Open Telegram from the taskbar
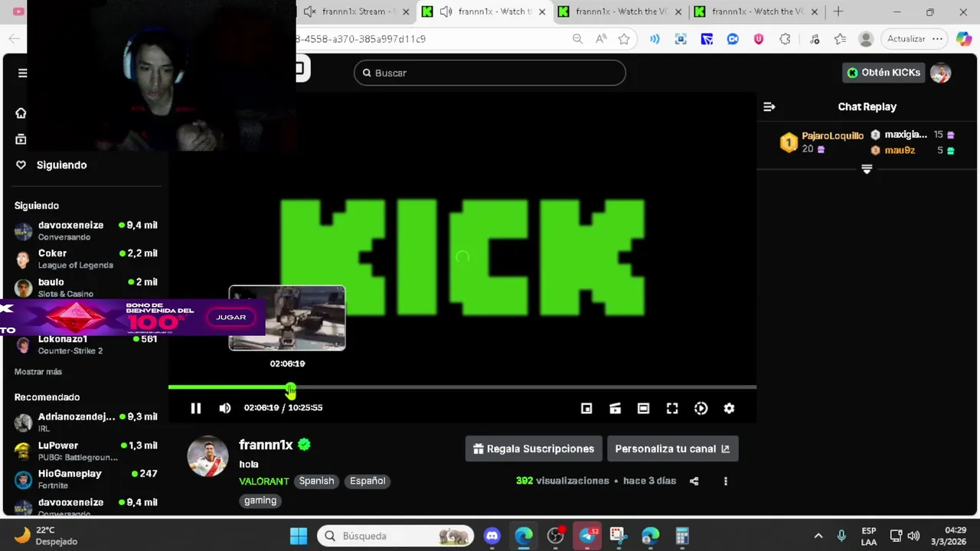Viewport: 980px width, 551px height. tap(588, 536)
